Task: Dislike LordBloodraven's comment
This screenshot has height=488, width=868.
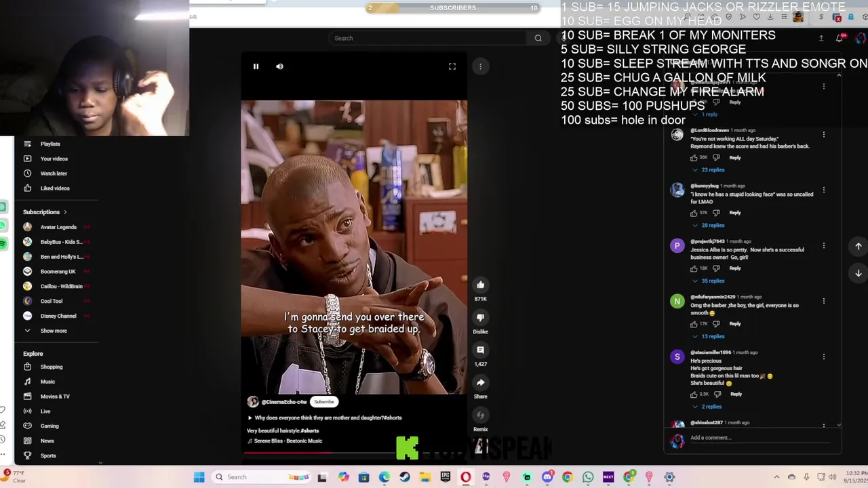Action: (x=716, y=158)
